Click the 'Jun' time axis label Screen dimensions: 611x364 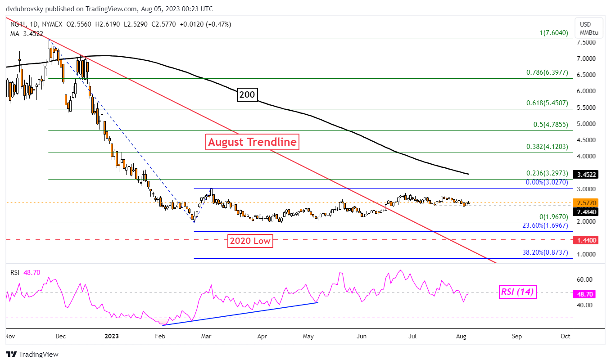pyautogui.click(x=361, y=337)
